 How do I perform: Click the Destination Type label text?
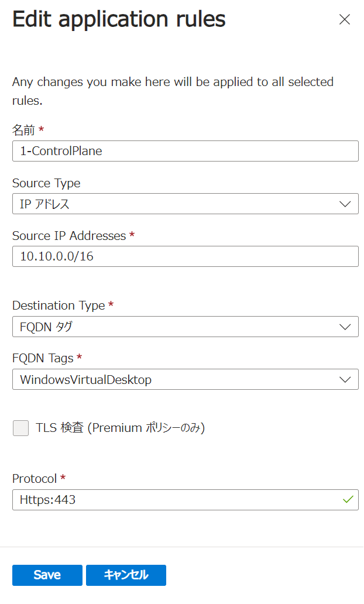59,306
